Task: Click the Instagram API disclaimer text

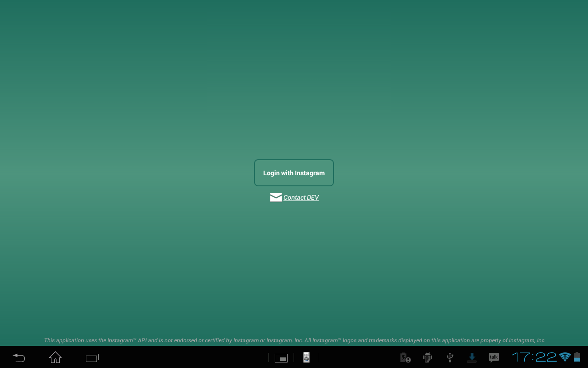Action: (x=294, y=340)
